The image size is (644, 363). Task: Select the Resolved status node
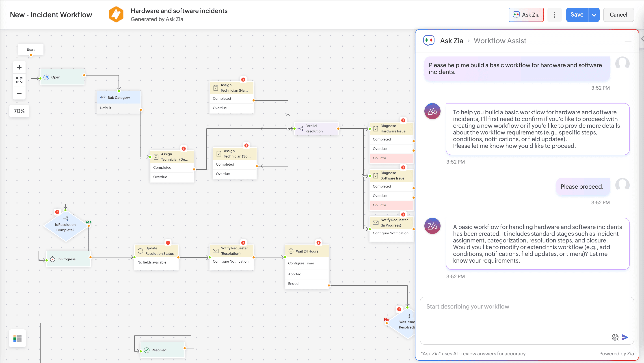pos(162,350)
